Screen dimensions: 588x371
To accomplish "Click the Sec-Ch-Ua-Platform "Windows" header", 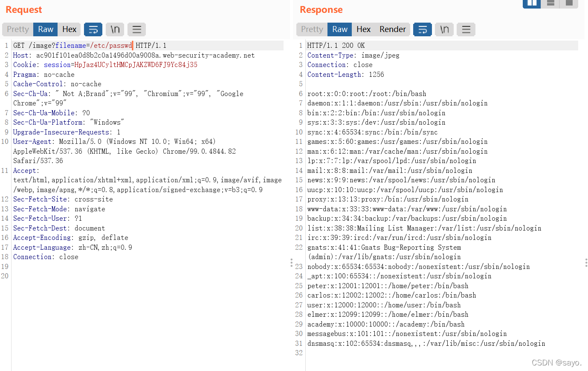I will 69,122.
